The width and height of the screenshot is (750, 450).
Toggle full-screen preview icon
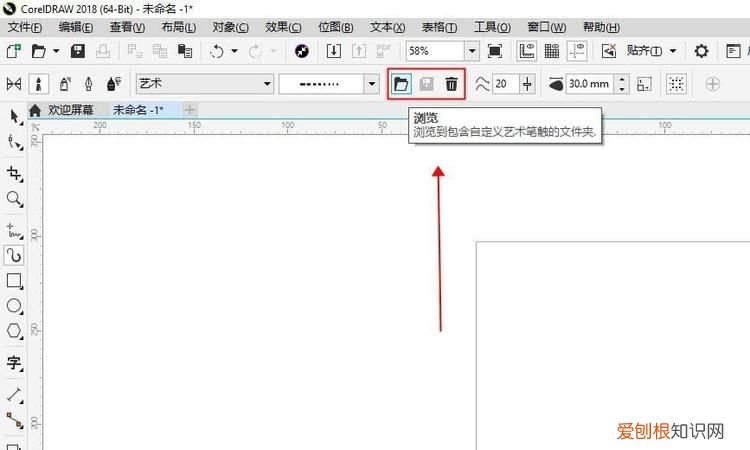495,51
